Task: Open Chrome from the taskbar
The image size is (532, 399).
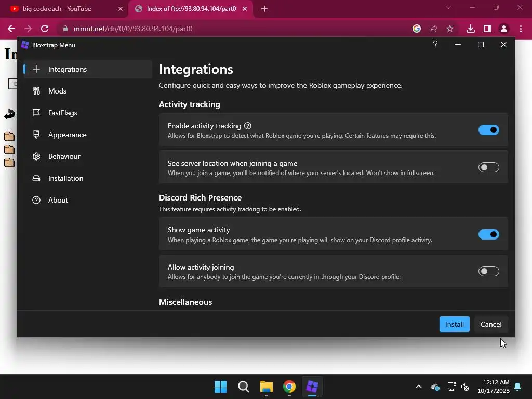Action: [289, 387]
